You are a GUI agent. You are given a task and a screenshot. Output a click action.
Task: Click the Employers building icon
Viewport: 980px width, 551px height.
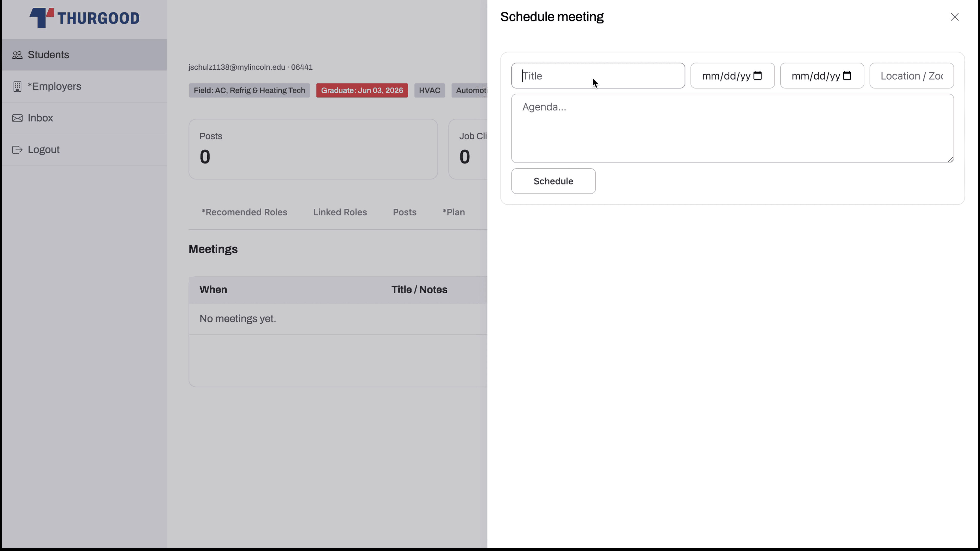18,86
